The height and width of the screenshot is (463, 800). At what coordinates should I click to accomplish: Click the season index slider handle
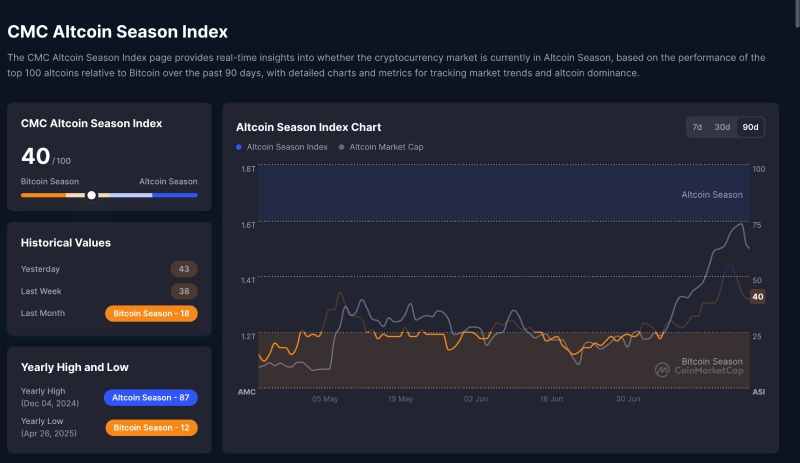click(91, 195)
